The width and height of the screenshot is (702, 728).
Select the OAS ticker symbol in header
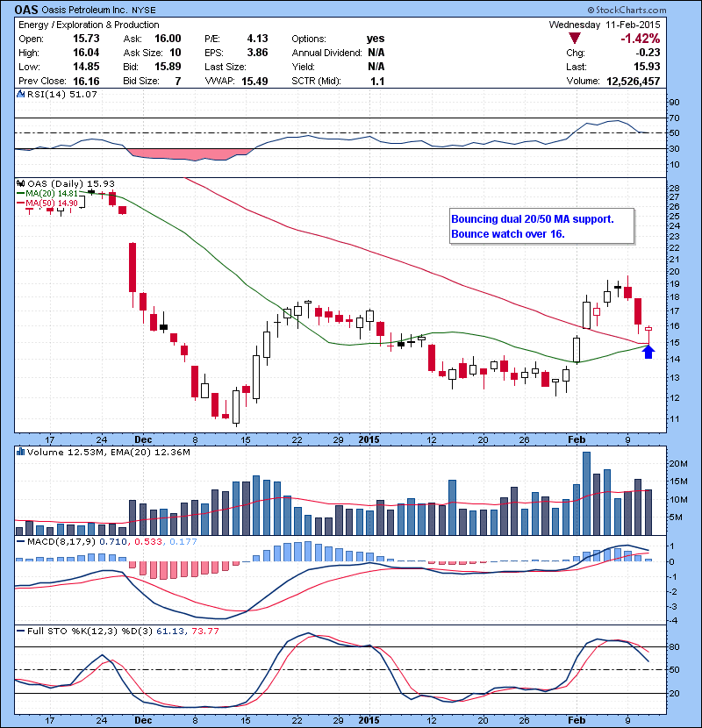point(26,10)
